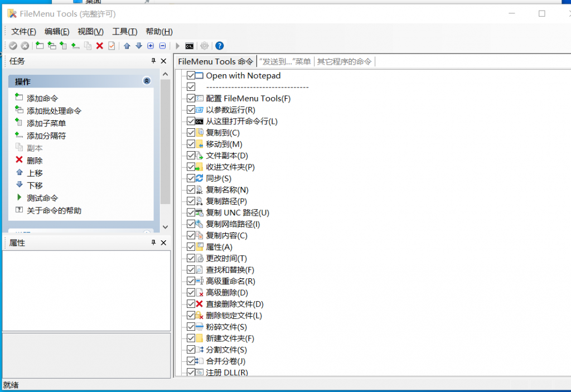Viewport: 571px width, 392px height.
Task: Uncheck the Open with Notepad command
Action: (x=191, y=76)
